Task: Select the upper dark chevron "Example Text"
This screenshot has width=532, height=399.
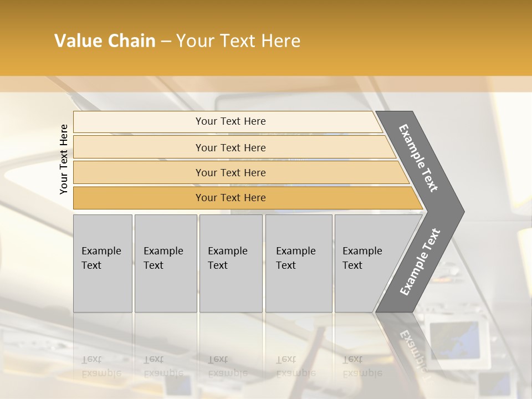Action: [420, 158]
